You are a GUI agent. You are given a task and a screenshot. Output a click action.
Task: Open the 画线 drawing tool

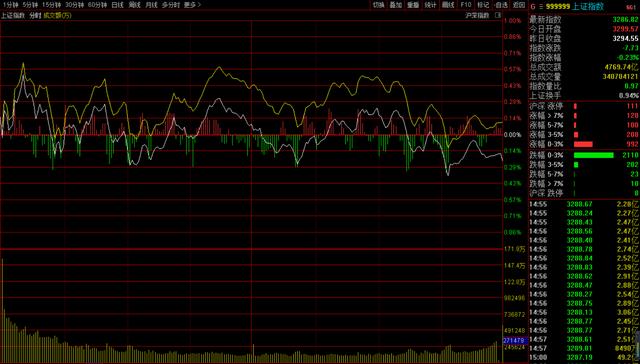click(448, 5)
